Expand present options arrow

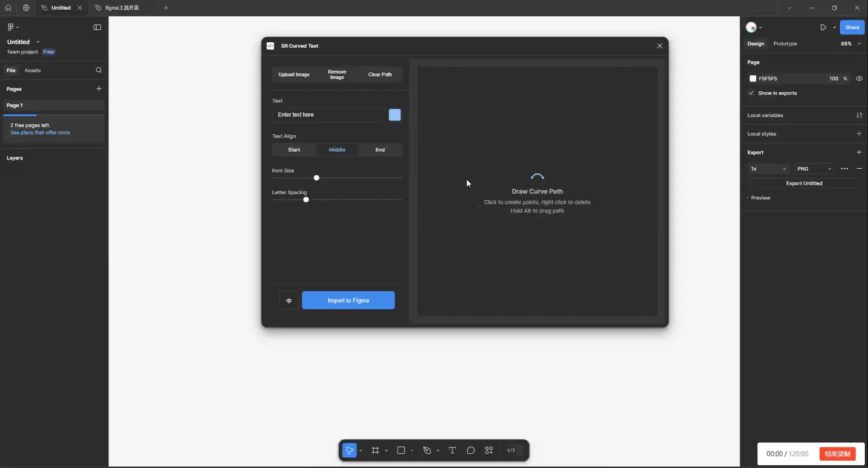[834, 27]
